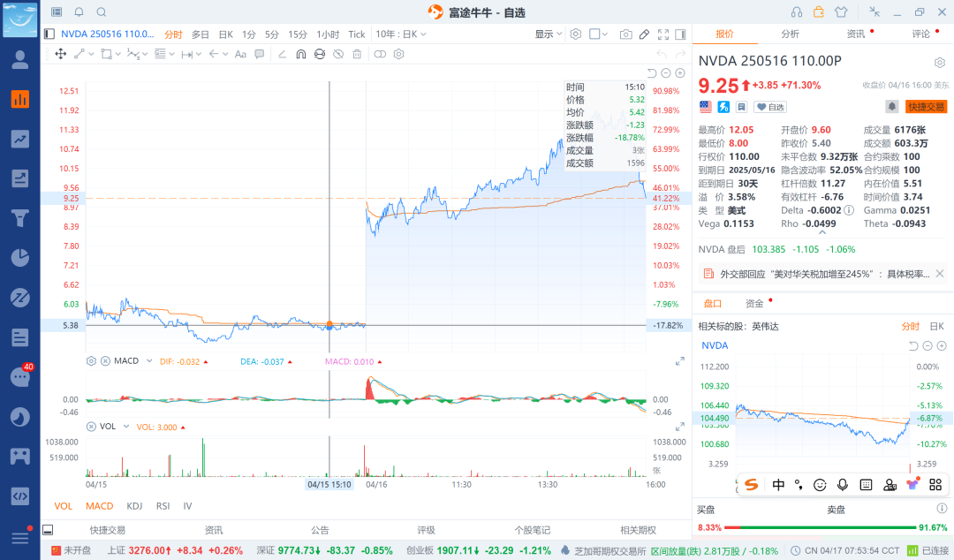Expand the 10年:日K range dropdown
The image size is (954, 560).
401,34
